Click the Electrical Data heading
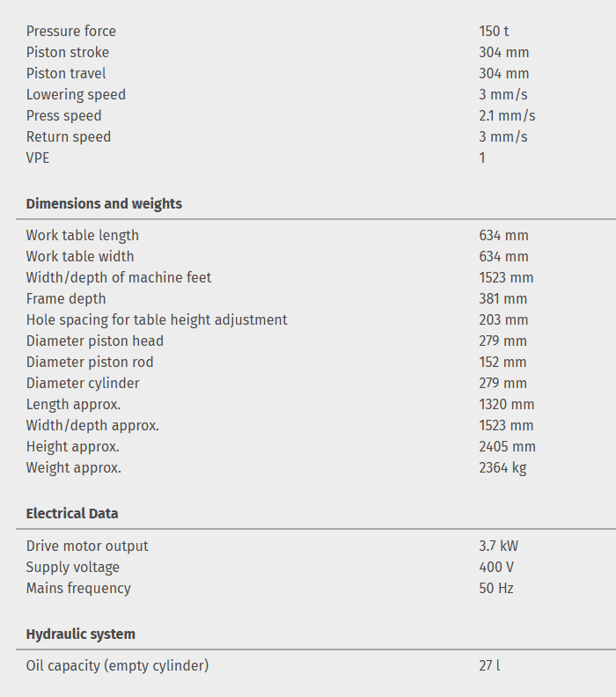 click(72, 513)
